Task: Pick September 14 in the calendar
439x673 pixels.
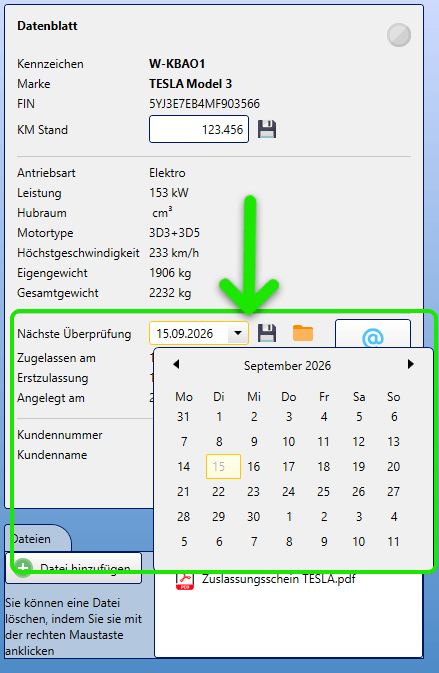Action: (x=184, y=467)
